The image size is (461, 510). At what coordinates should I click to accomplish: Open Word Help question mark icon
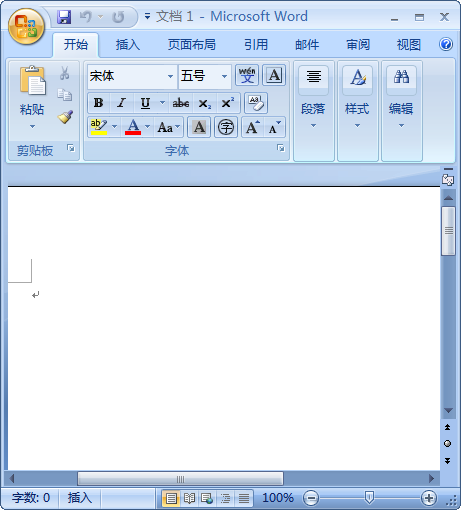[446, 44]
